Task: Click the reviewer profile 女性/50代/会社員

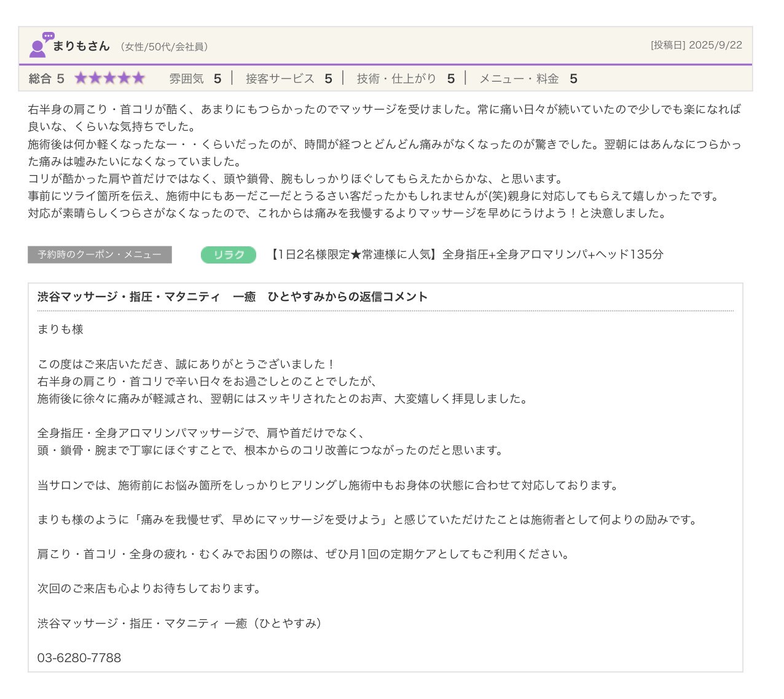Action: [x=164, y=47]
